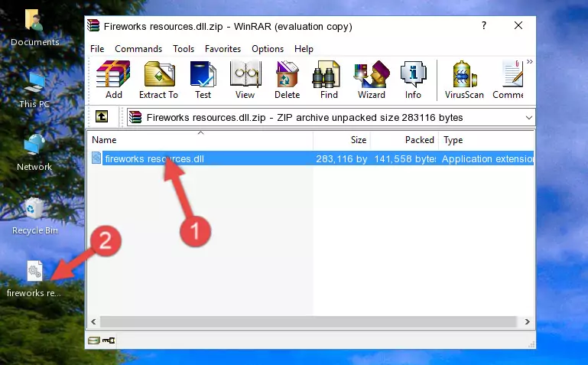
Task: Open the Comment toolbar tool
Action: coord(508,80)
